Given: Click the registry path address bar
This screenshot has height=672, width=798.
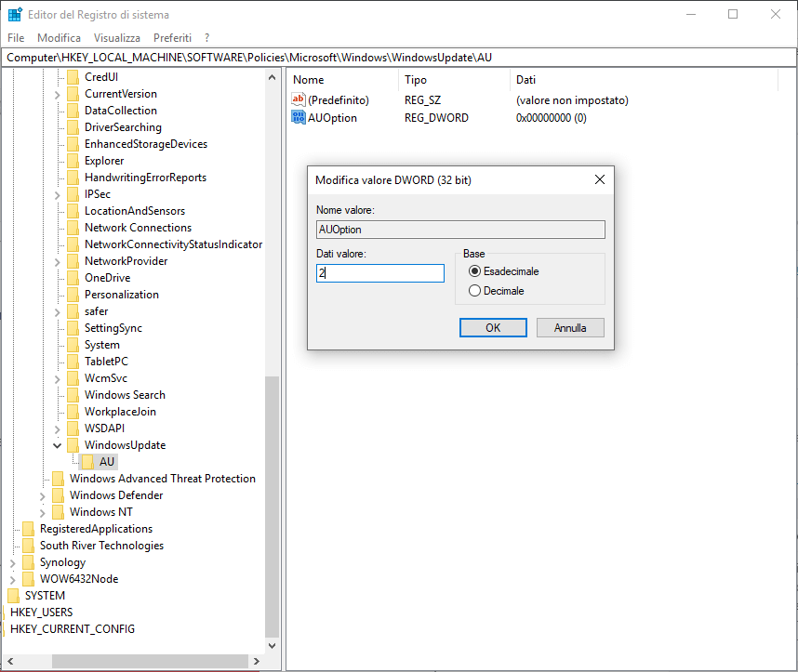Looking at the screenshot, I should (x=399, y=58).
